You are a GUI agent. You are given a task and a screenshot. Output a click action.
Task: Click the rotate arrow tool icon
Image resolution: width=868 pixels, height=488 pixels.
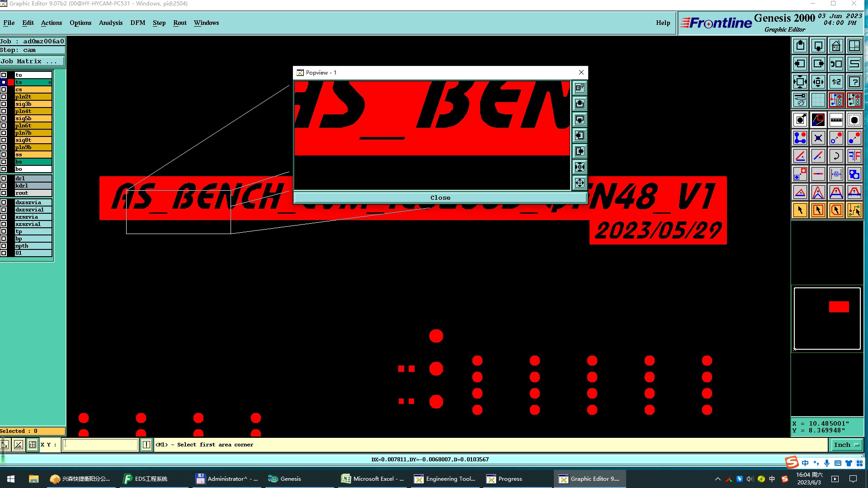(836, 156)
